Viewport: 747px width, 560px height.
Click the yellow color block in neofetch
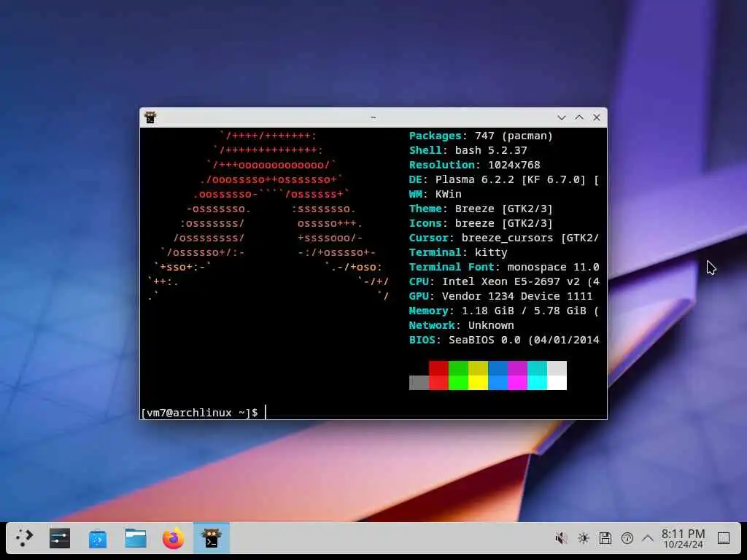click(478, 376)
